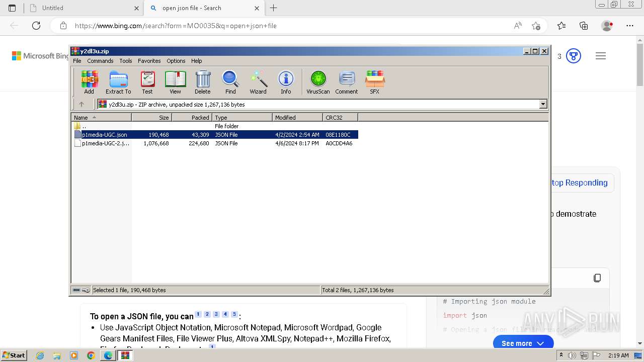Open the Edge favorites list icon
The width and height of the screenshot is (644, 362).
[x=561, y=26]
